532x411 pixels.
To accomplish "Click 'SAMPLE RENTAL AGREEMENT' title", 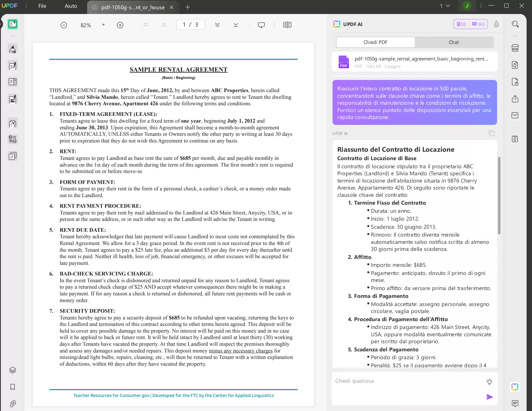I will pyautogui.click(x=178, y=69).
